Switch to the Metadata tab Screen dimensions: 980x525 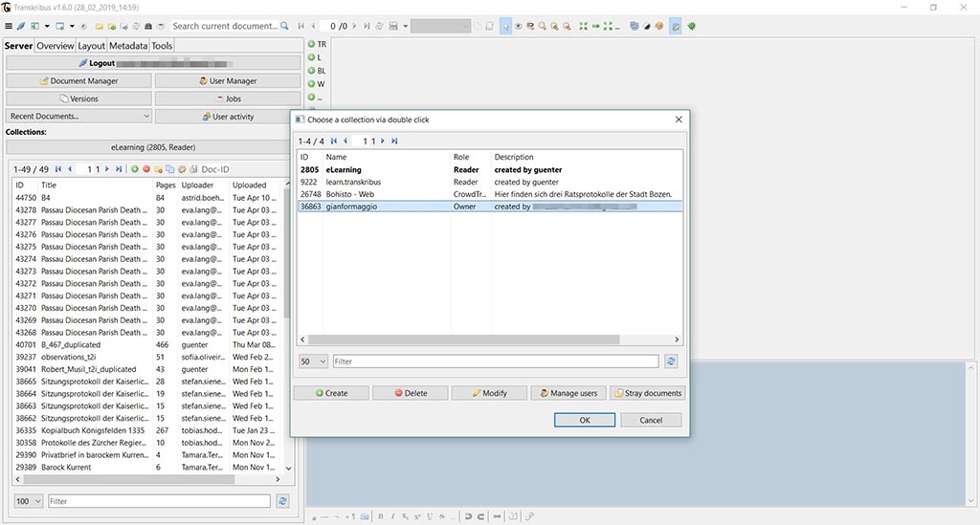tap(128, 46)
